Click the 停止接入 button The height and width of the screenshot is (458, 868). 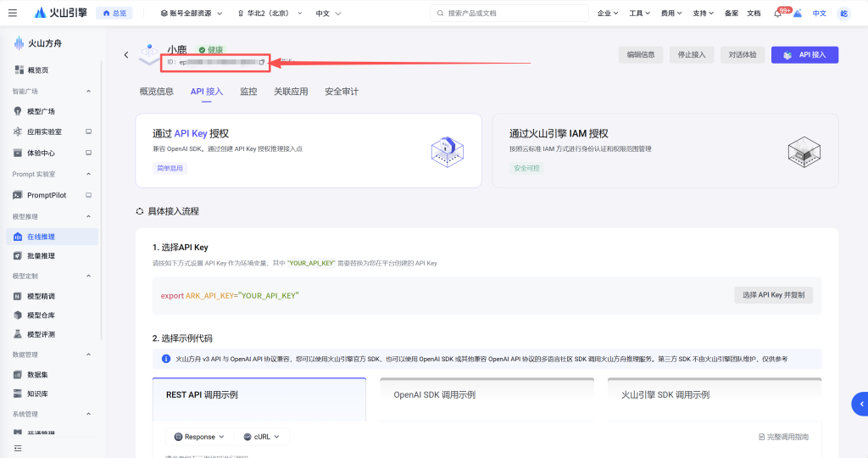pos(691,54)
